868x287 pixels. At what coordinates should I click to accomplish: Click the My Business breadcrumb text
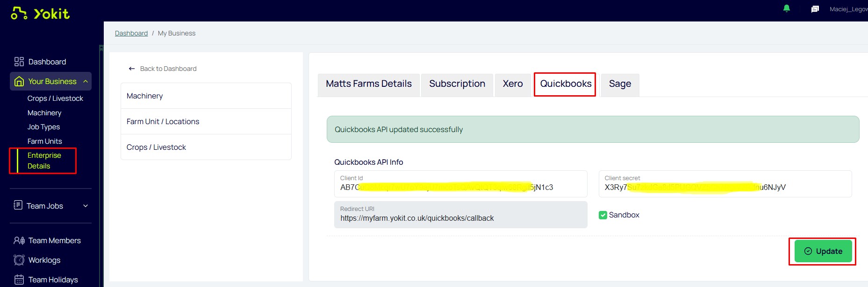click(x=177, y=33)
